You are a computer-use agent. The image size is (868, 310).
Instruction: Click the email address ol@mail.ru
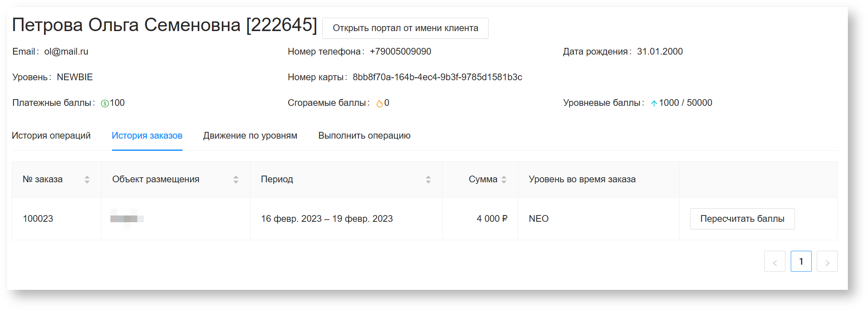point(66,52)
